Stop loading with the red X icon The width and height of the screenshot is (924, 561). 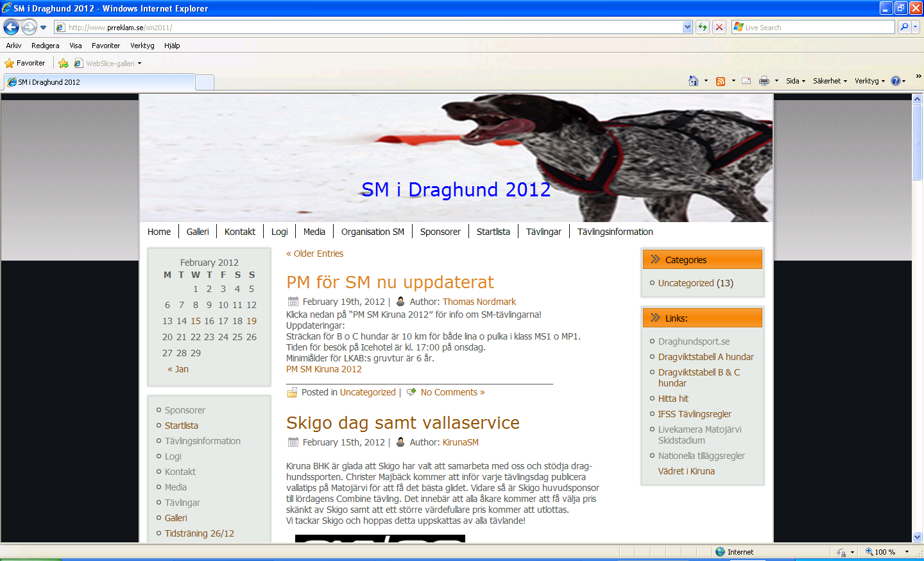[719, 27]
